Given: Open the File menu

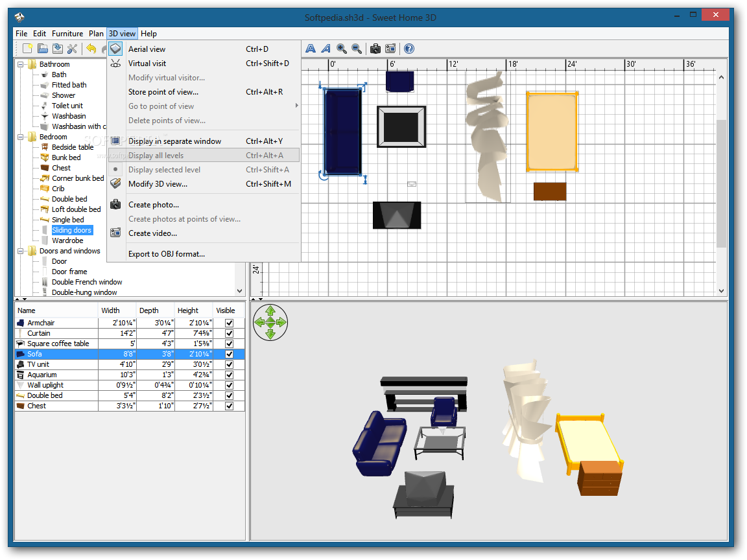Looking at the screenshot, I should pyautogui.click(x=21, y=33).
